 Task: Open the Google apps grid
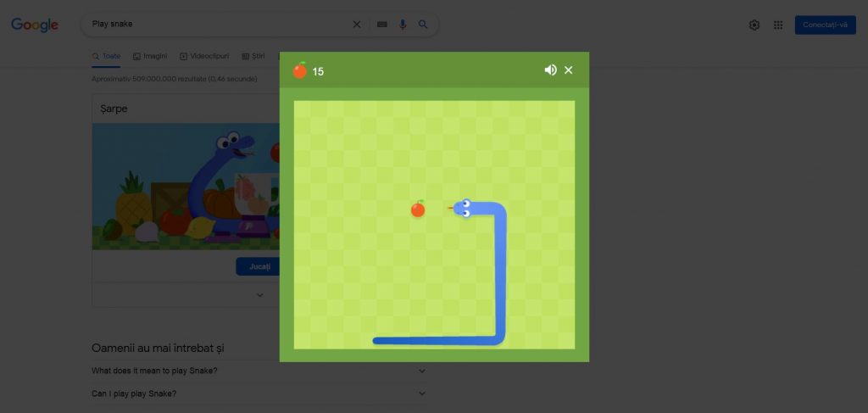click(x=778, y=25)
